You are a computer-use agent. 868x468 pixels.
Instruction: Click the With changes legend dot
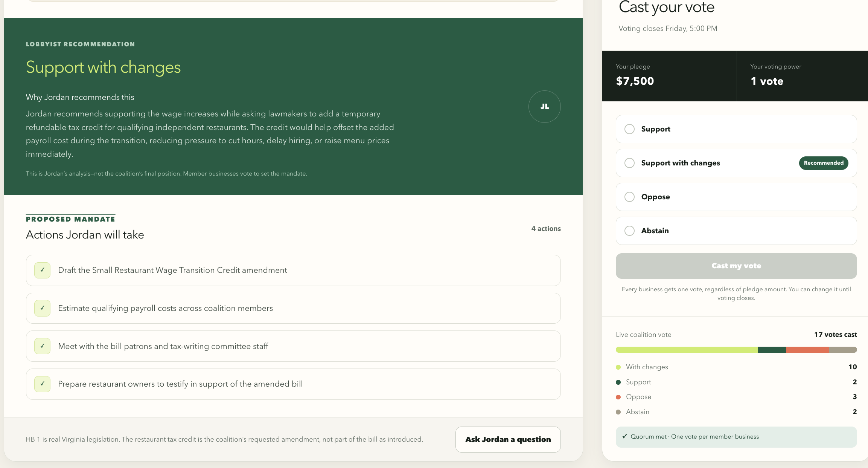point(618,367)
